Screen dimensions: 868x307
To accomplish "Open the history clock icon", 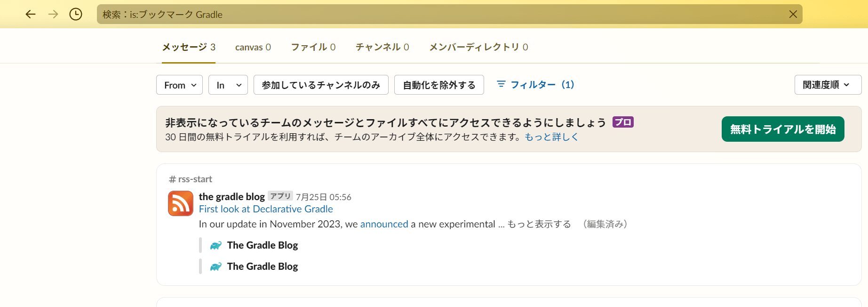I will 76,14.
